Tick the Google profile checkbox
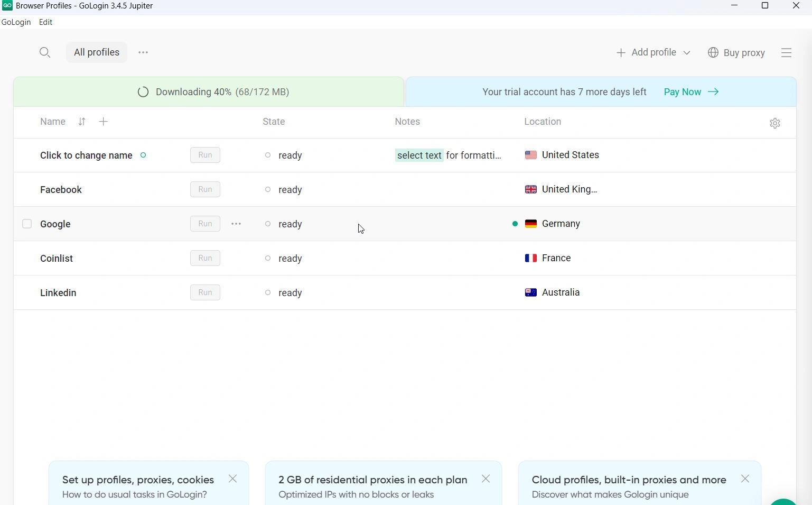This screenshot has height=505, width=812. coord(27,224)
